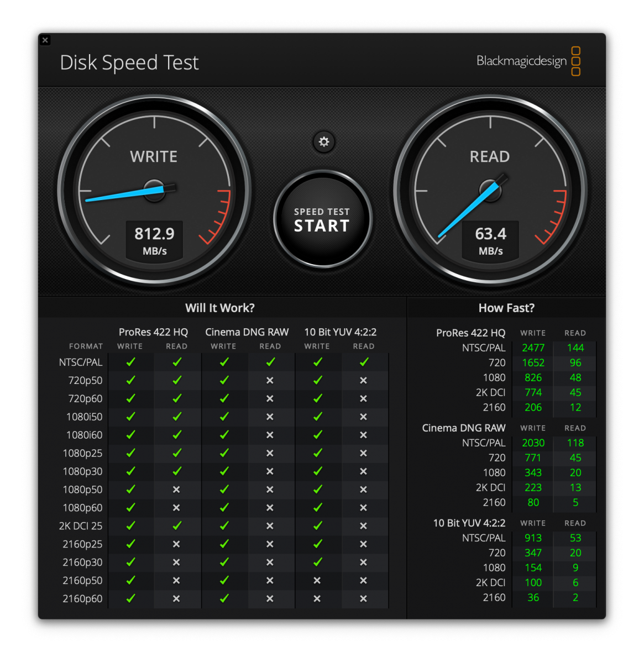This screenshot has width=644, height=663.
Task: Click 720p50 10 Bit YUV read cross
Action: (x=363, y=380)
